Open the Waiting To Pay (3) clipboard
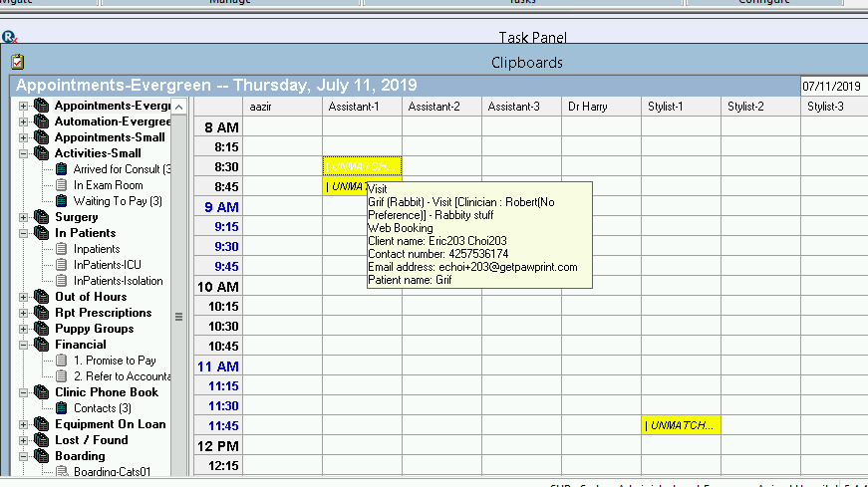 pyautogui.click(x=118, y=201)
